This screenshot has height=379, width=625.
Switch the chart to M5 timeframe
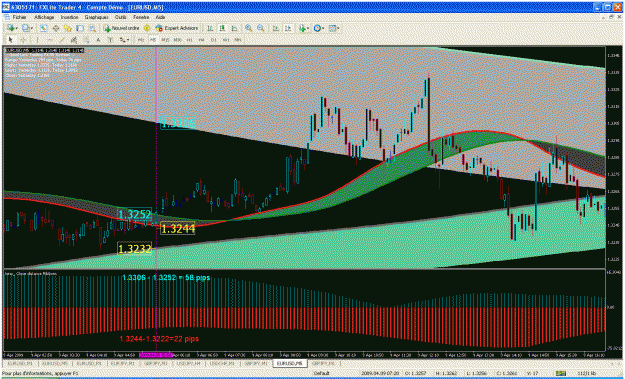(153, 39)
